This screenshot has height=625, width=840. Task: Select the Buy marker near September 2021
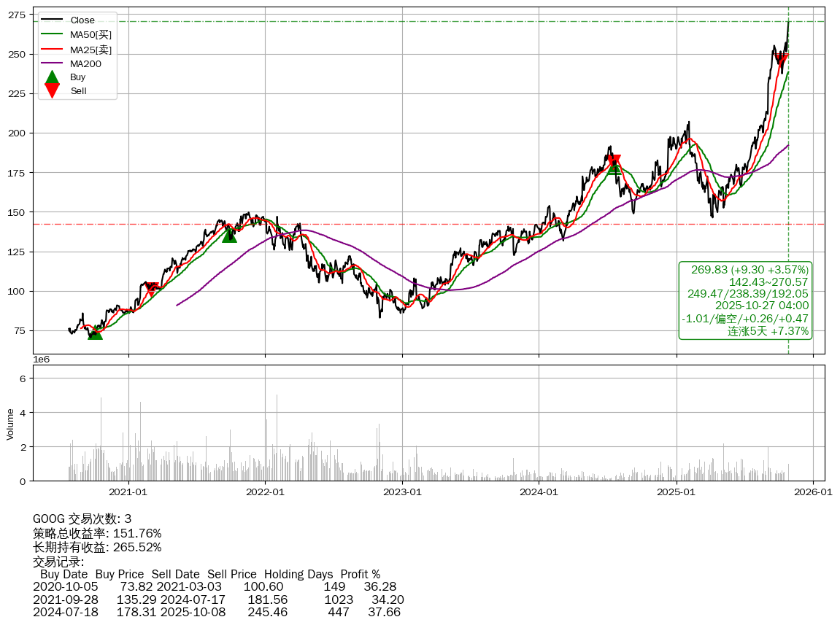pos(229,235)
